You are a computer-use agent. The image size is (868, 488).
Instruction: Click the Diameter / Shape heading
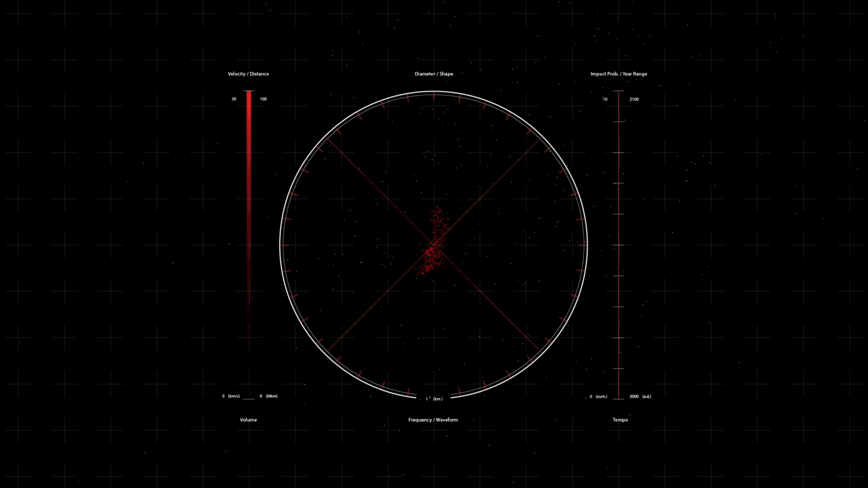point(433,74)
